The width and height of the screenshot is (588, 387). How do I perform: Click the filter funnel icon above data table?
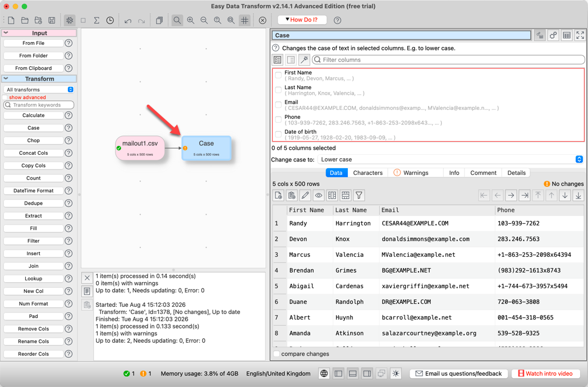[359, 195]
